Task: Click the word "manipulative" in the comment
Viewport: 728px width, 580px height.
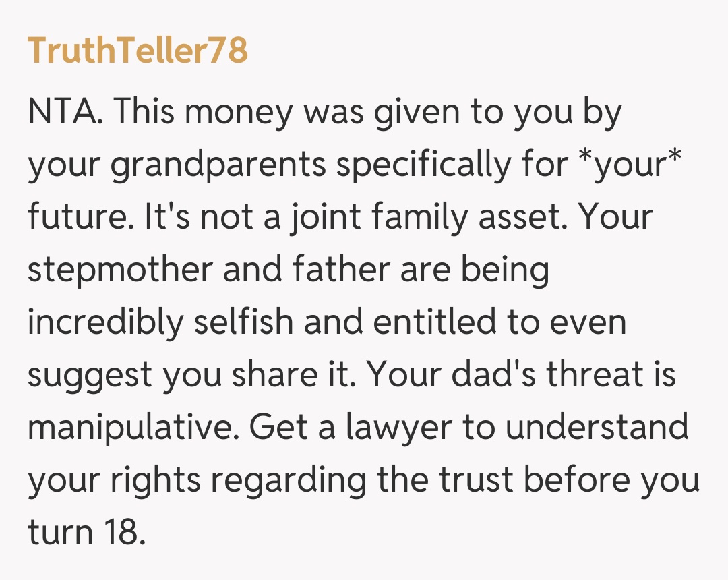Action: point(128,428)
